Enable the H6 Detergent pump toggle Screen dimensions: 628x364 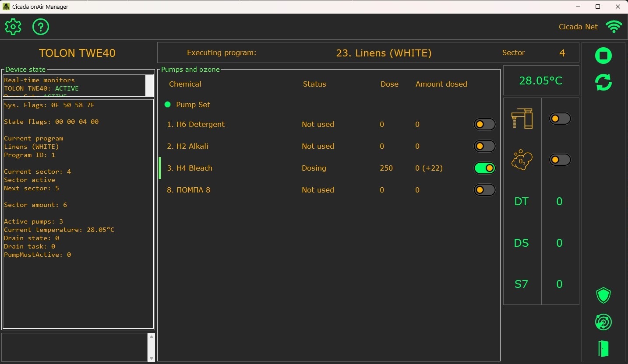[x=484, y=124]
